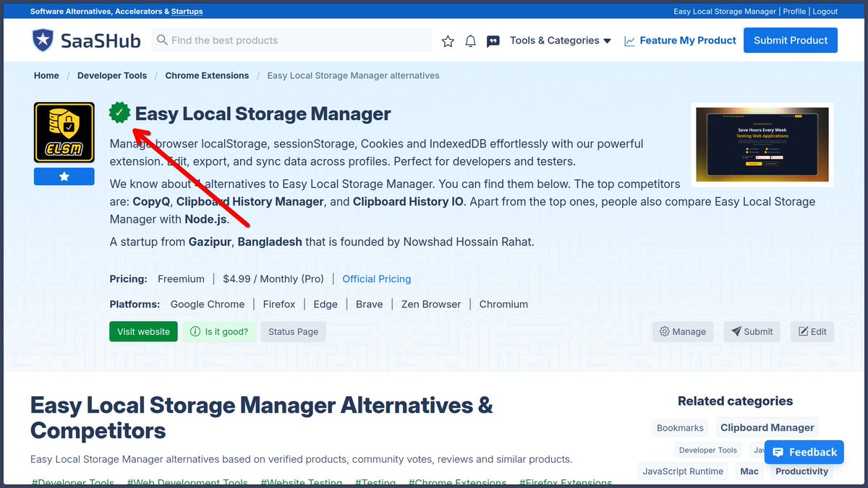Click the Is it good? button
Viewport: 868px width, 488px height.
(x=219, y=332)
